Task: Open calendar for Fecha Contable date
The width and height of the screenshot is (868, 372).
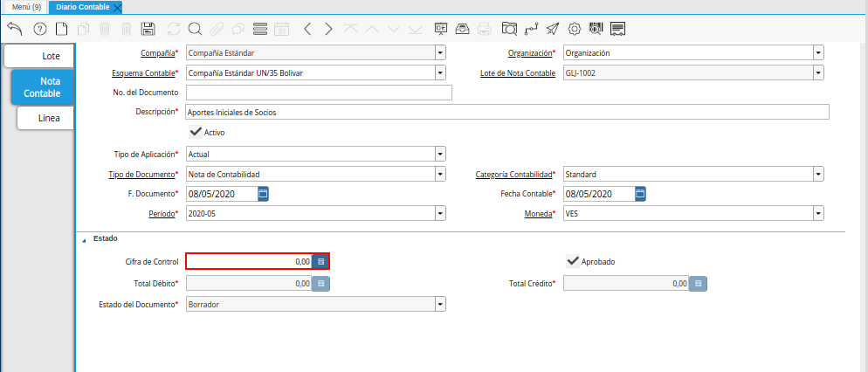Action: [640, 194]
